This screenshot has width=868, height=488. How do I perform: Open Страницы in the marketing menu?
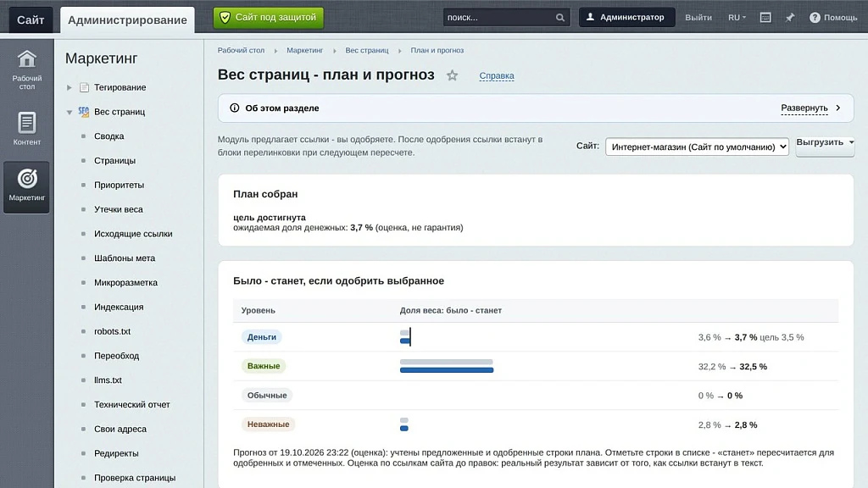(x=114, y=160)
